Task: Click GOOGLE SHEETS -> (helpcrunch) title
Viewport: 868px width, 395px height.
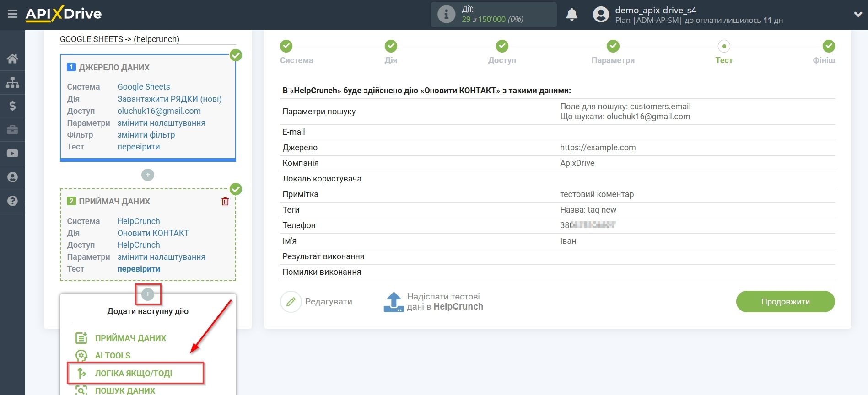Action: (119, 39)
